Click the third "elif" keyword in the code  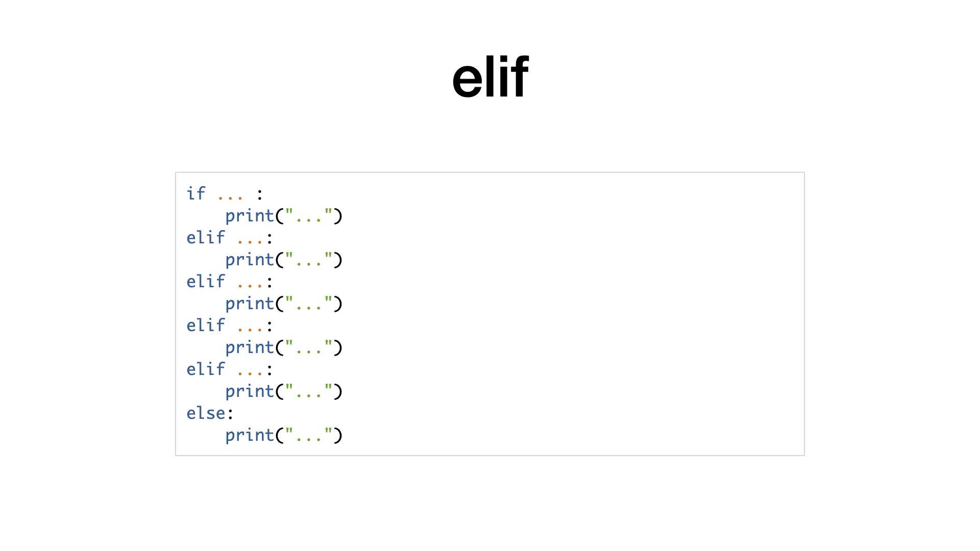(206, 325)
